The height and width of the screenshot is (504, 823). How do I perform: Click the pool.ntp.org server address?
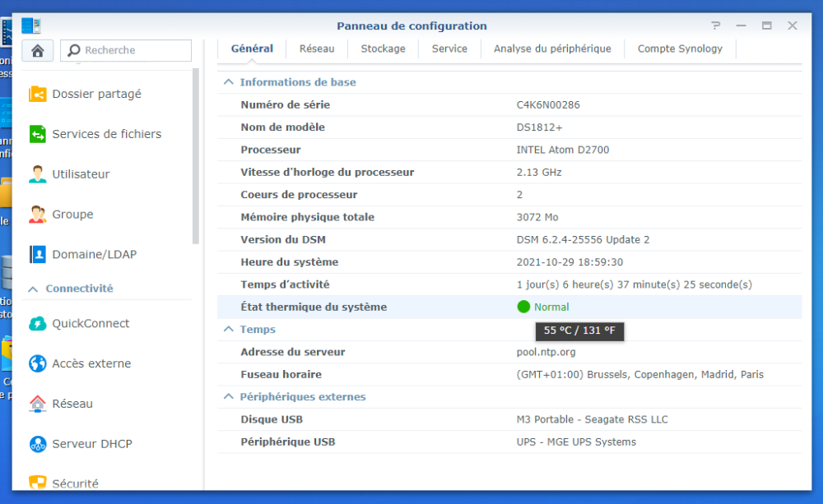click(x=546, y=352)
